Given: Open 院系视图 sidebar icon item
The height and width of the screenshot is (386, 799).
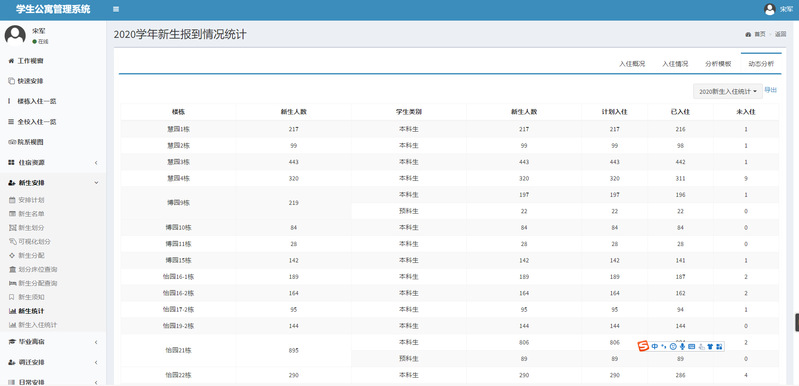Looking at the screenshot, I should tap(12, 142).
